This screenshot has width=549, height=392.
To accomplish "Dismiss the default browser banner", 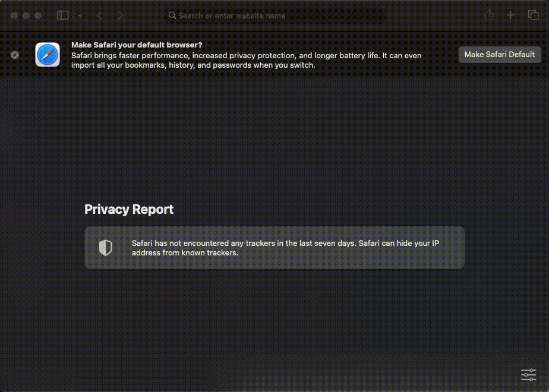I will click(15, 55).
